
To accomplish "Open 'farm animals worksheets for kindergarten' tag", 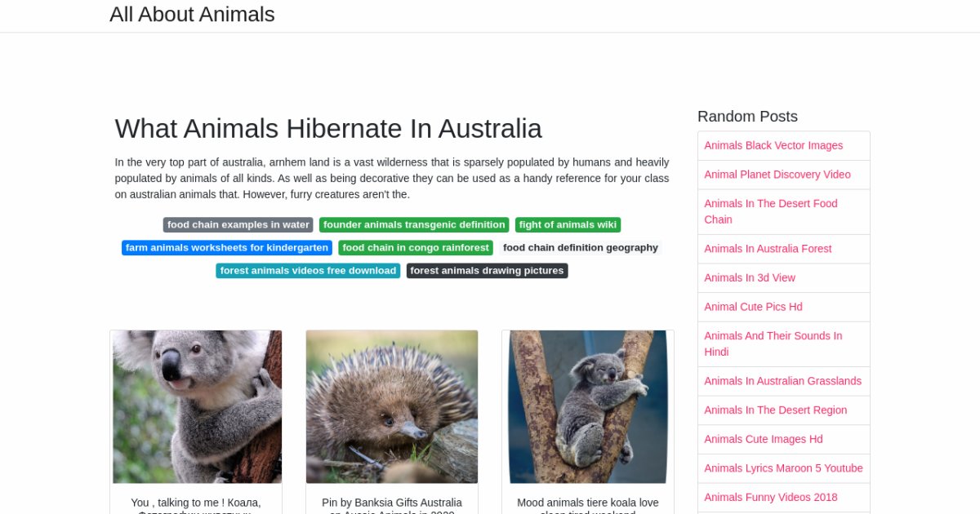I will [x=227, y=248].
